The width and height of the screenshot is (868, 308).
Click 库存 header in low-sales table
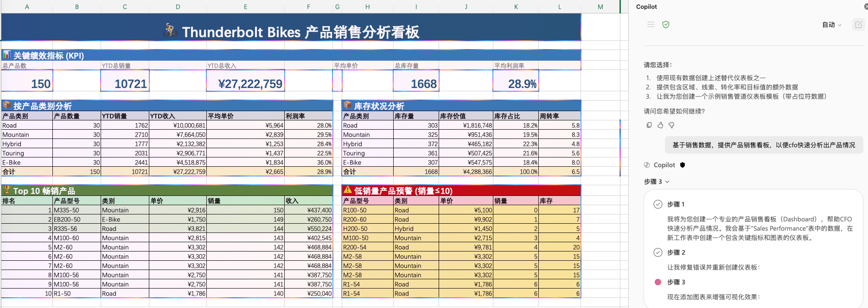pyautogui.click(x=560, y=201)
